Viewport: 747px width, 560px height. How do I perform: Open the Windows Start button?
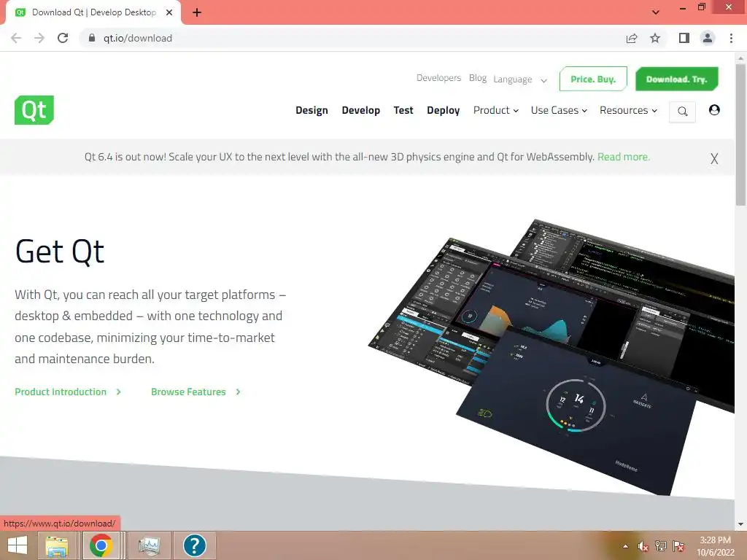[18, 545]
